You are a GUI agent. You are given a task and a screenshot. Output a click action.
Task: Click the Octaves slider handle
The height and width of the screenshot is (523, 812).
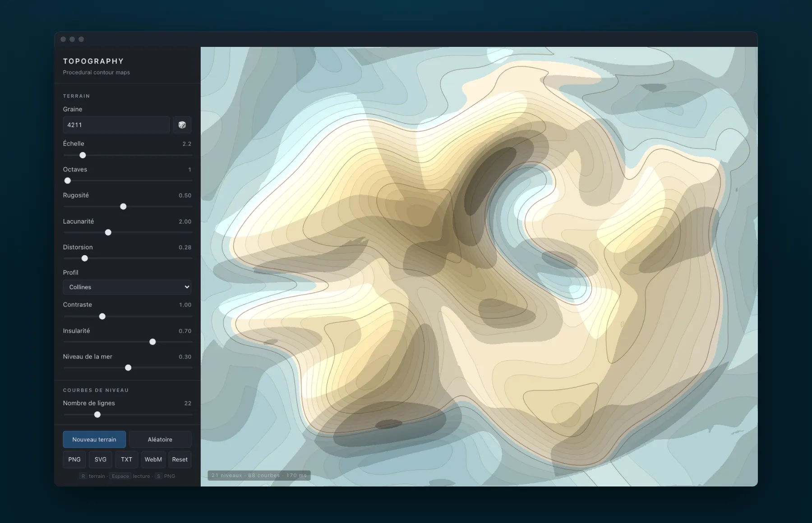pos(68,181)
